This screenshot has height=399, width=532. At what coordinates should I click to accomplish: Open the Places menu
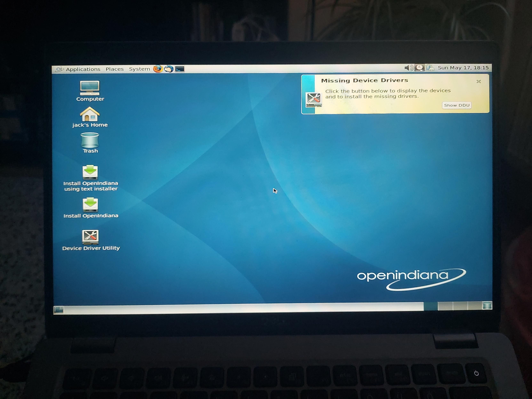coord(115,69)
